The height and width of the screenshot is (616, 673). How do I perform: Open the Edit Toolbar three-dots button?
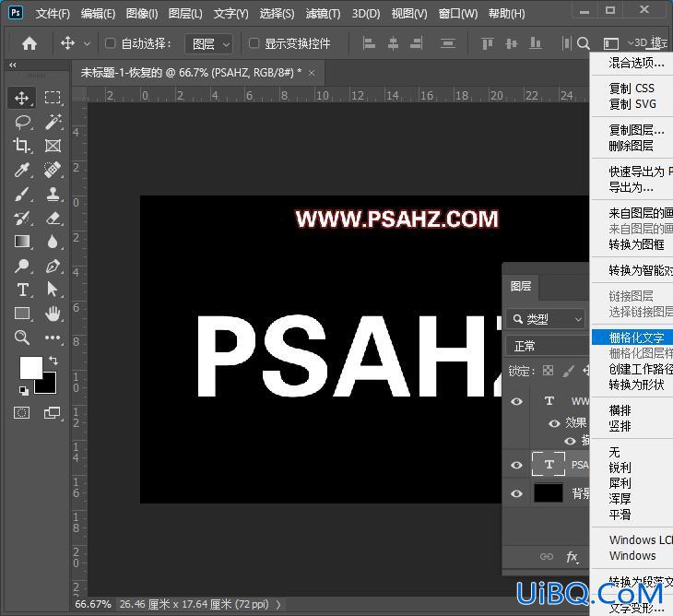tap(53, 338)
